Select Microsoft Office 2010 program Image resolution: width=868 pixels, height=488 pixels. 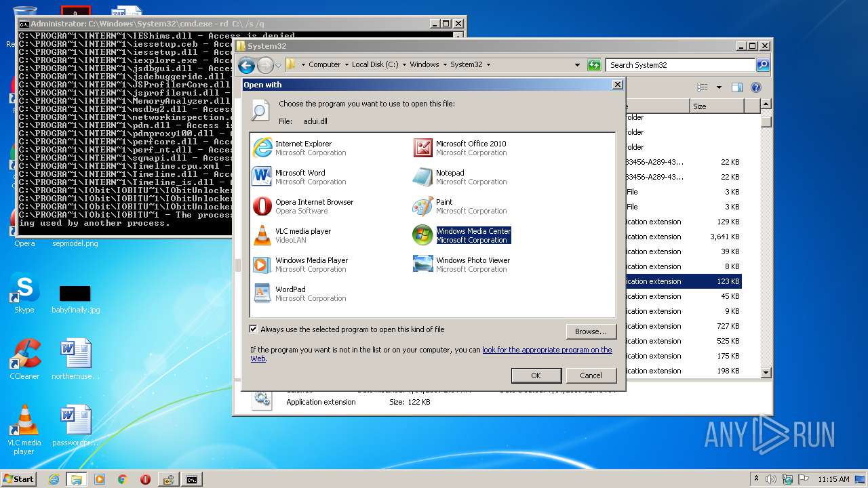[460, 148]
